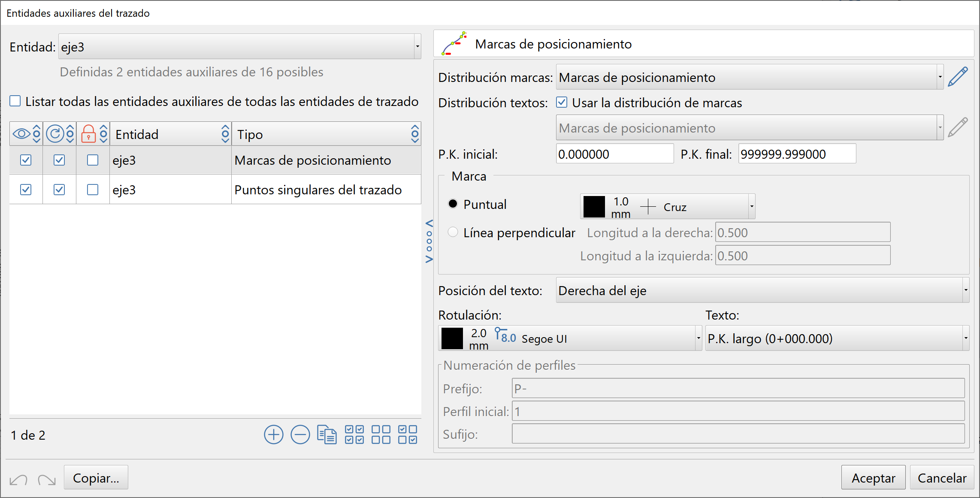Open Posición del texto dropdown
The image size is (980, 498).
click(762, 290)
